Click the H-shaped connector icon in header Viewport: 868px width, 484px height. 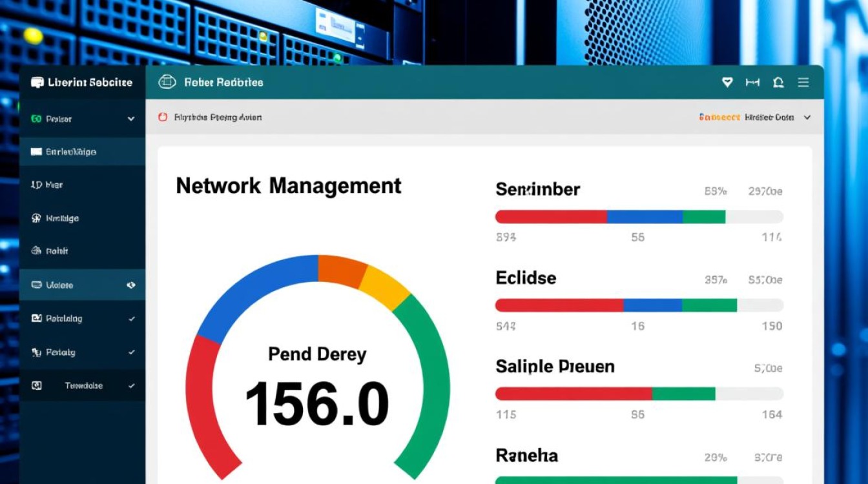[x=752, y=83]
